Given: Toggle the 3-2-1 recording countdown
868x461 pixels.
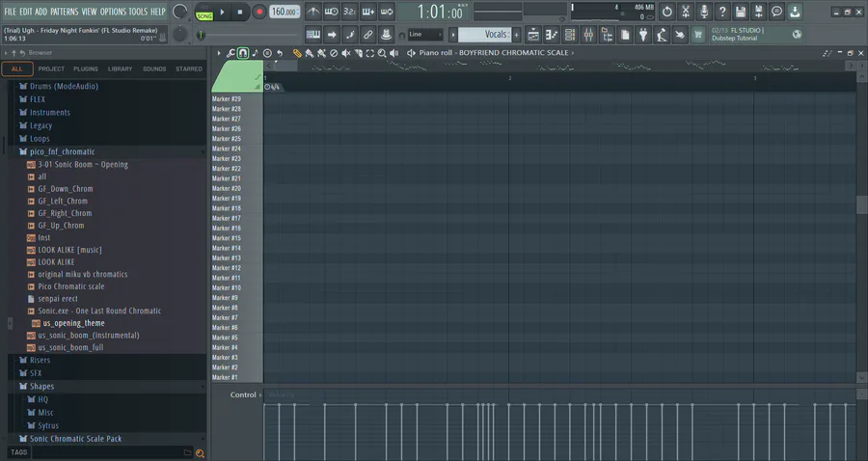Looking at the screenshot, I should coord(349,11).
